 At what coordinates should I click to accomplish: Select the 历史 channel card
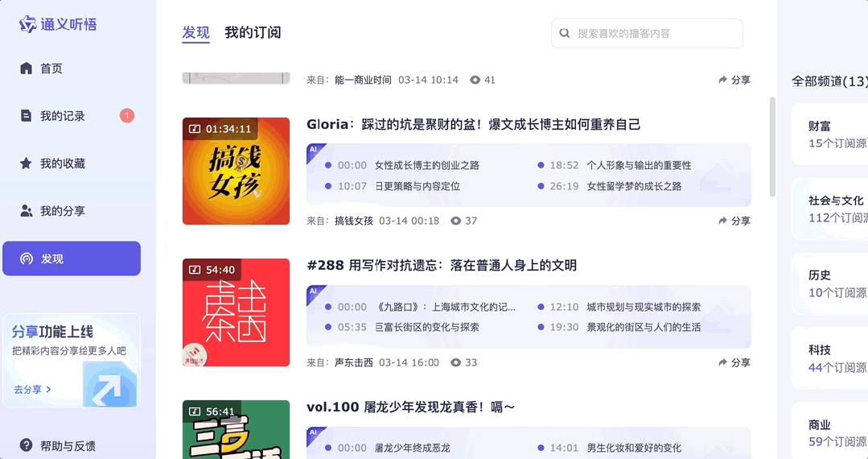(830, 283)
